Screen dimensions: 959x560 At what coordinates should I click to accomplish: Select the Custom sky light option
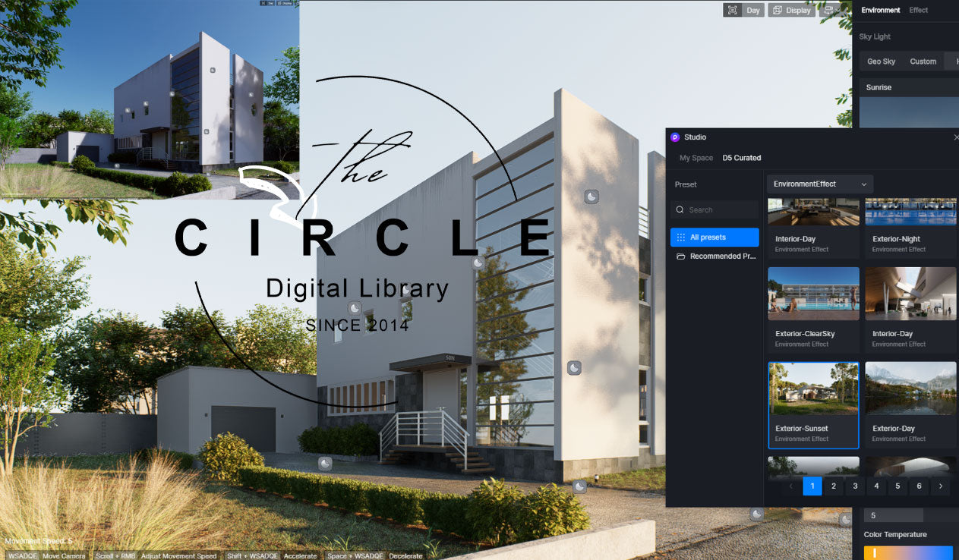coord(923,61)
